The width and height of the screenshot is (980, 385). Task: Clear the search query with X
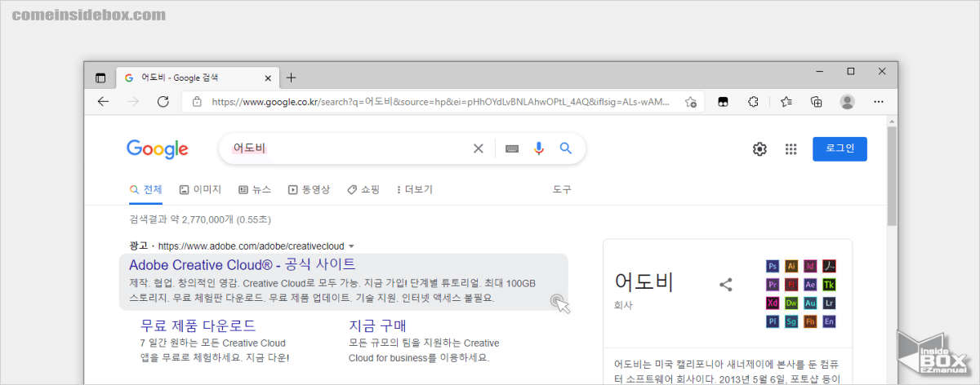click(x=479, y=148)
